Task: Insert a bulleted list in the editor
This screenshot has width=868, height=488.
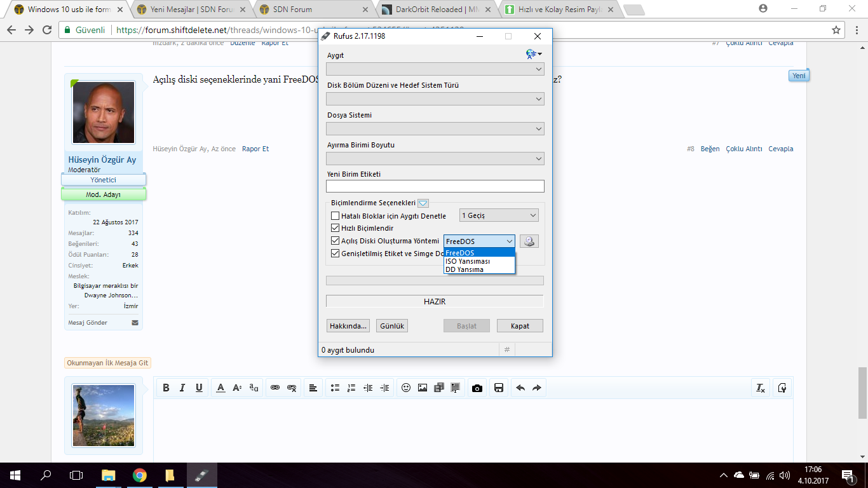Action: pyautogui.click(x=335, y=388)
